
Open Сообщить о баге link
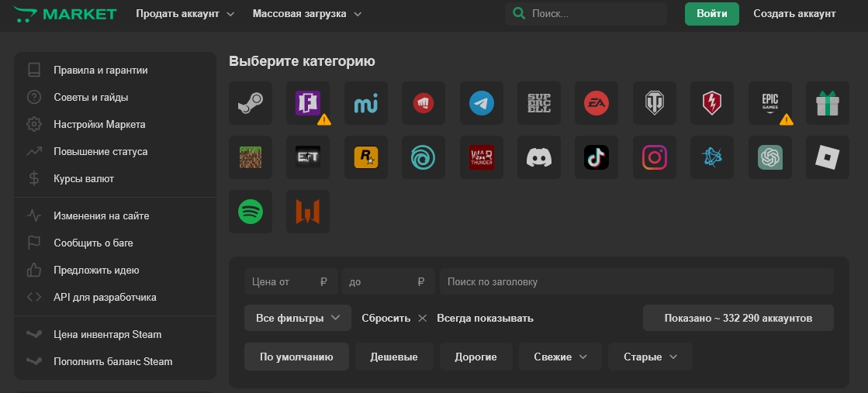tap(115, 243)
